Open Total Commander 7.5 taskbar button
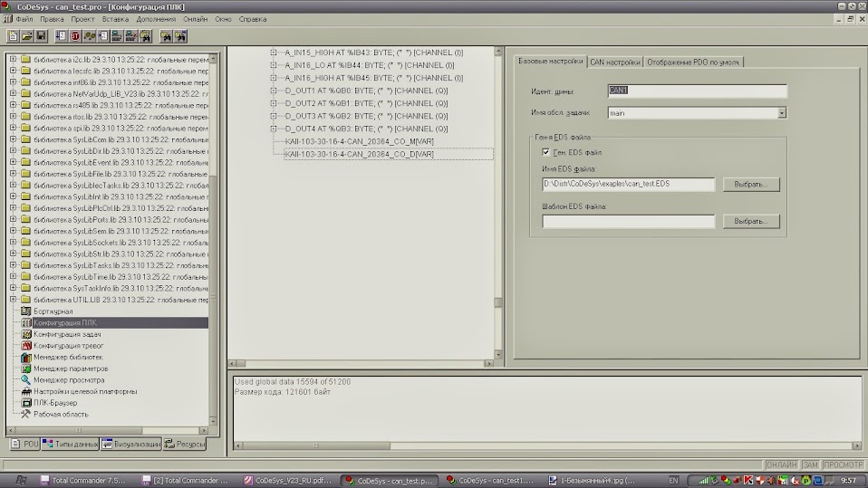The image size is (868, 488). 83,480
